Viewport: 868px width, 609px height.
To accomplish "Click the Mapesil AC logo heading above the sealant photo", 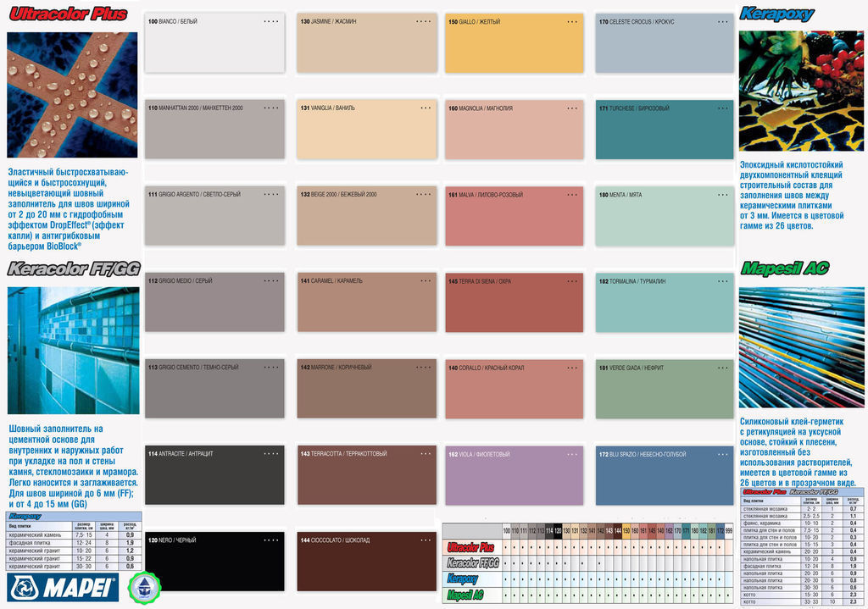I will [x=785, y=269].
